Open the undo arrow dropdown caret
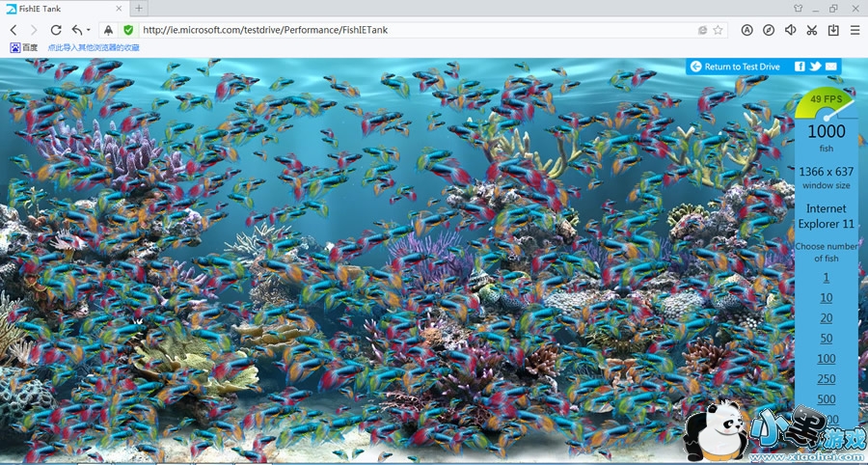The width and height of the screenshot is (868, 465). 88,31
